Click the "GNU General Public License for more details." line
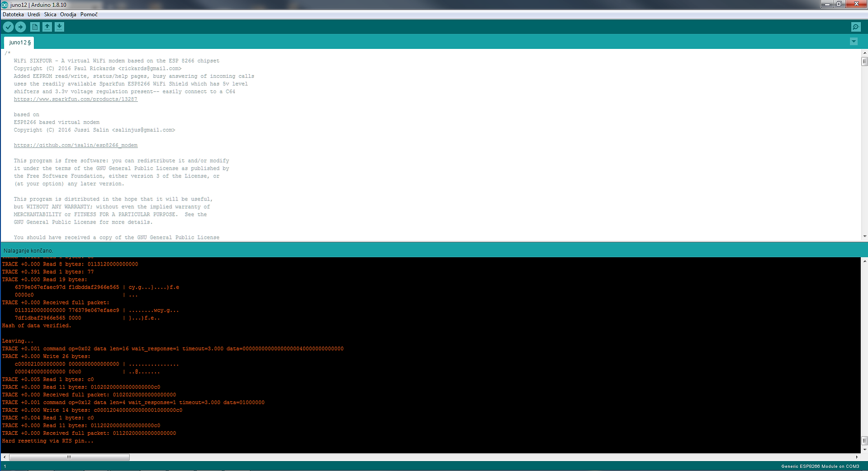Image resolution: width=868 pixels, height=471 pixels. [83, 222]
